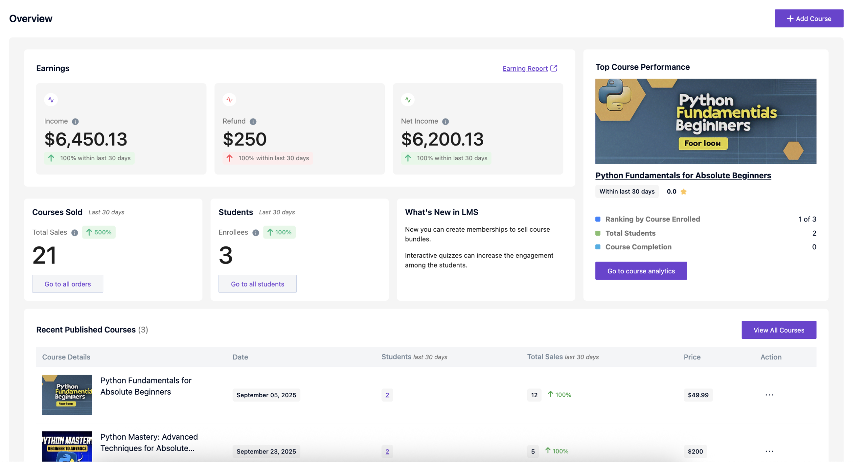
Task: Open actions menu for Python Fundamentals row
Action: (769, 395)
